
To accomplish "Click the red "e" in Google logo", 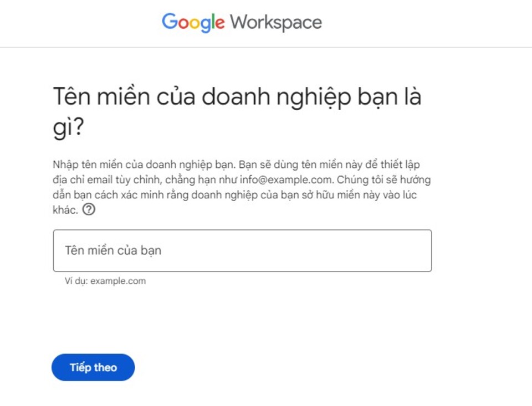I will (x=220, y=23).
